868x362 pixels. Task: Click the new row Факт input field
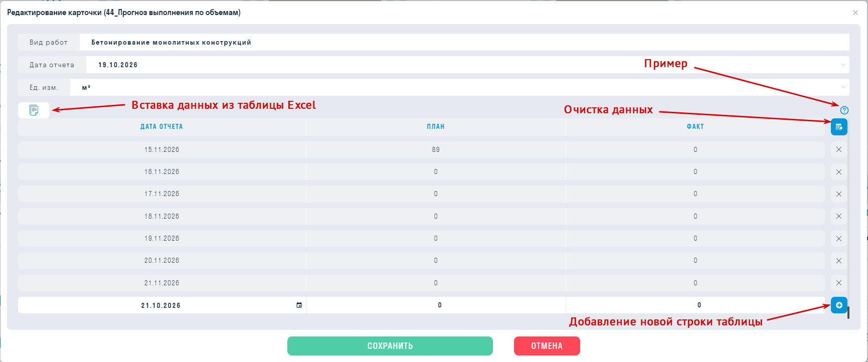(695, 305)
